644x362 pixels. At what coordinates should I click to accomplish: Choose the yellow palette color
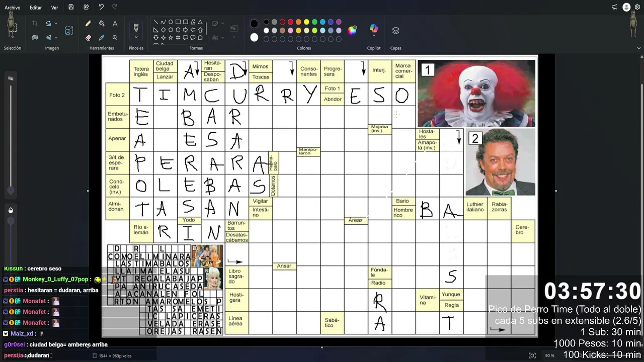(x=306, y=22)
